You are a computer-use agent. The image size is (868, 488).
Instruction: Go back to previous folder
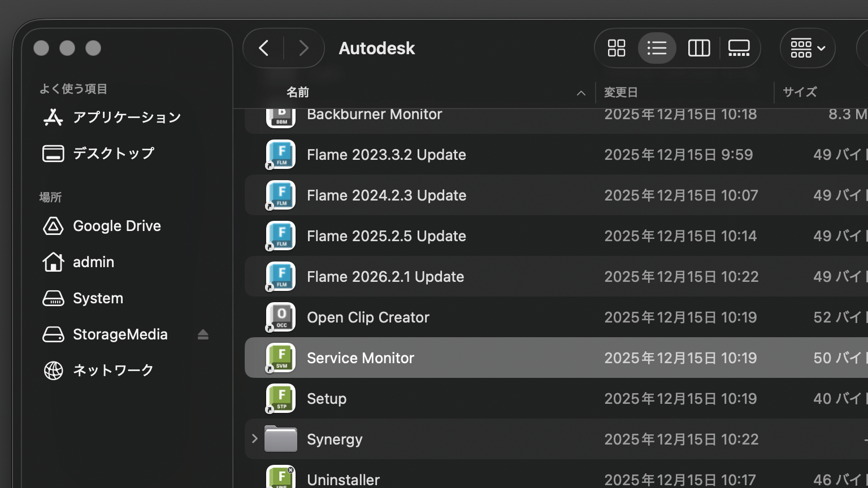click(263, 48)
